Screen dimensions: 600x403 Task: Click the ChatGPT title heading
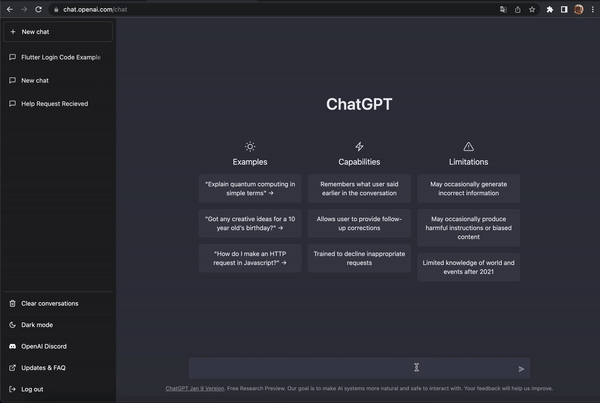pyautogui.click(x=359, y=104)
